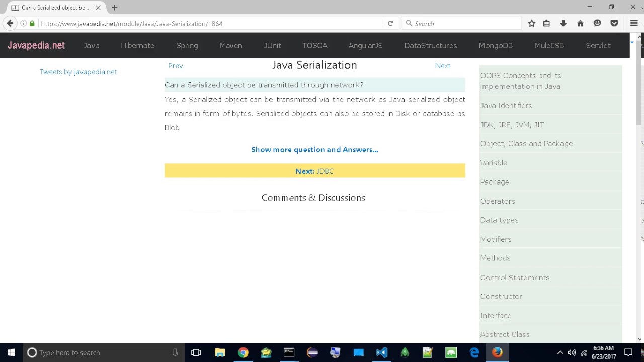This screenshot has width=644, height=362.
Task: Open the DataStructures navbar item
Action: [431, 45]
